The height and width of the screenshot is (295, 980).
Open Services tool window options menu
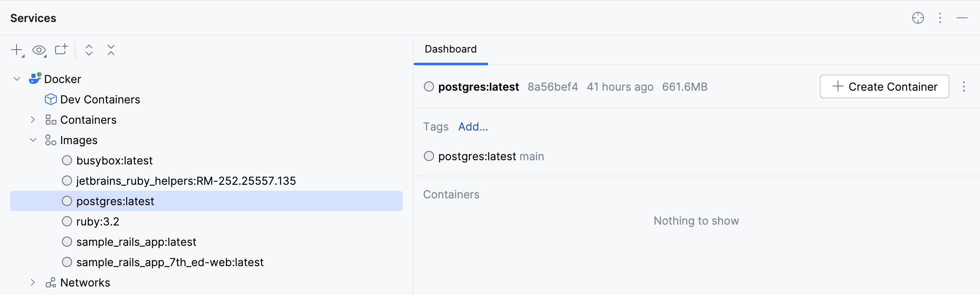click(940, 18)
